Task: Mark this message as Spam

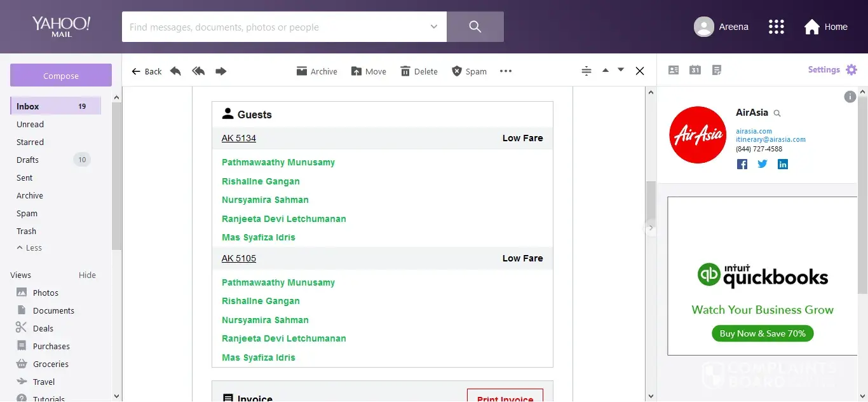Action: tap(469, 71)
